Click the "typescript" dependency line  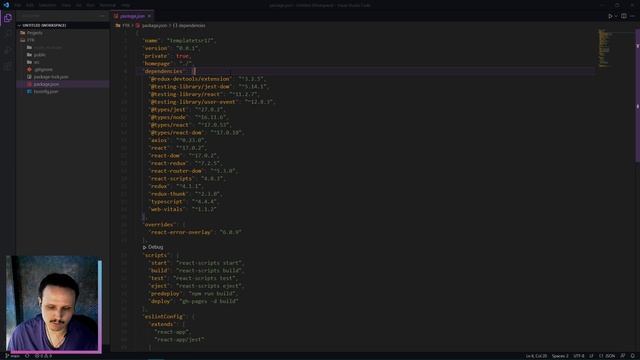184,202
